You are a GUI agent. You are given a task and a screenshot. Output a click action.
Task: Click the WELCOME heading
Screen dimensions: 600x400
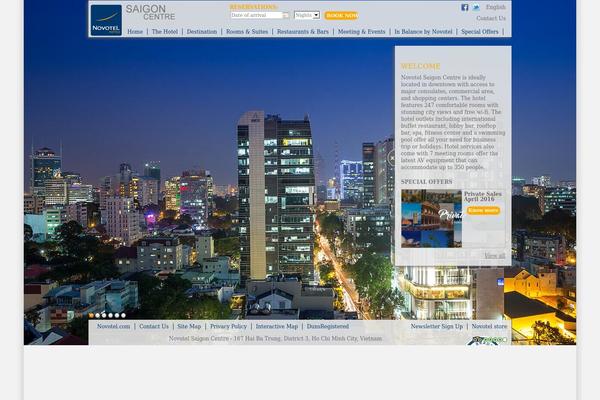[421, 66]
